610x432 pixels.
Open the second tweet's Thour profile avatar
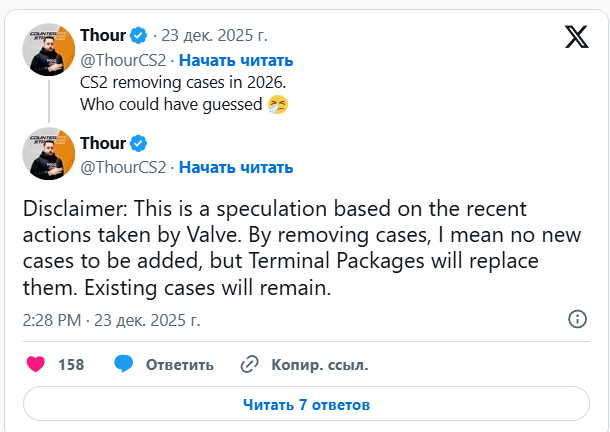pyautogui.click(x=49, y=154)
